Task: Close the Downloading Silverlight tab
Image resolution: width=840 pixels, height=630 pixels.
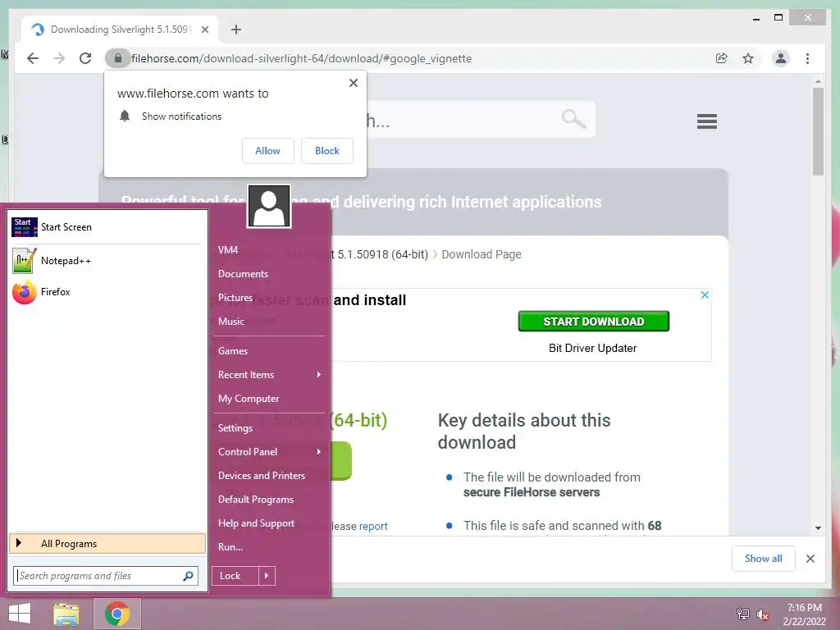Action: [204, 30]
